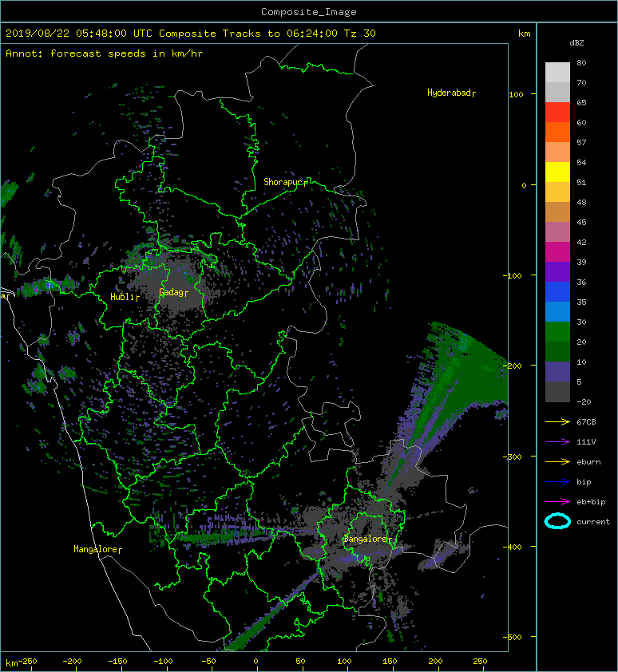618x672 pixels.
Task: Select the orange 60 dBZ color swatch
Action: 557,132
